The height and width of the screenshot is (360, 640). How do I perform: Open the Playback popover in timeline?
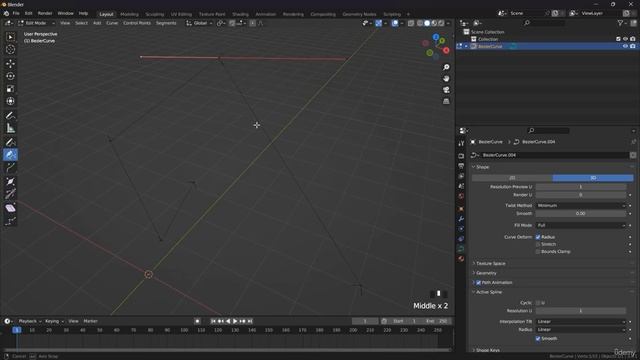click(x=30, y=322)
